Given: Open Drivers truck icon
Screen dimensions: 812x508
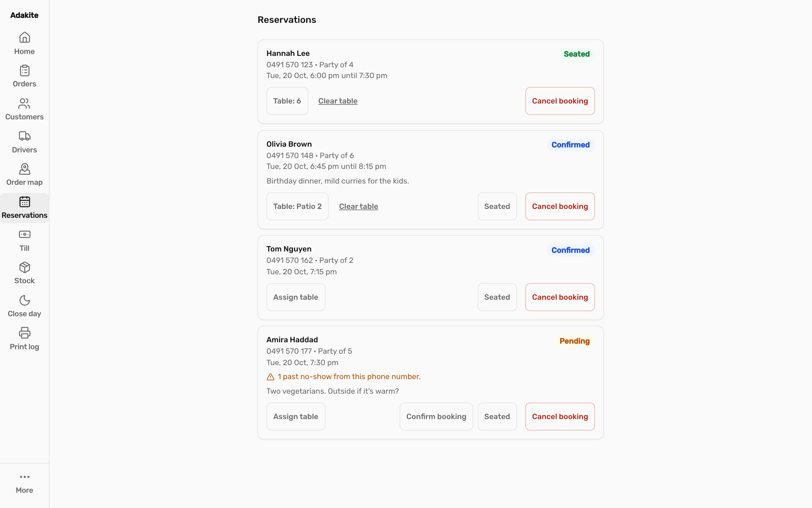Looking at the screenshot, I should point(24,137).
